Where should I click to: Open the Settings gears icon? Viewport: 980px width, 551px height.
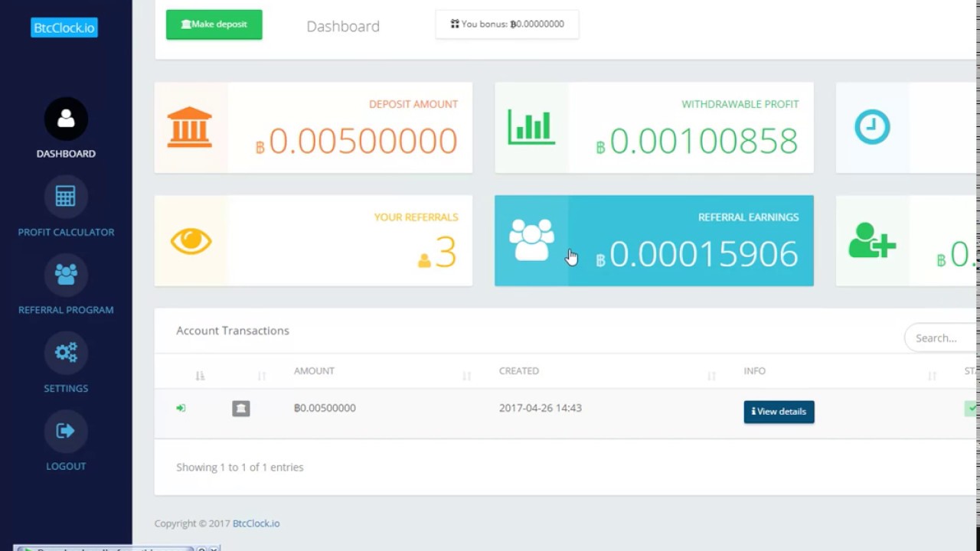(66, 353)
